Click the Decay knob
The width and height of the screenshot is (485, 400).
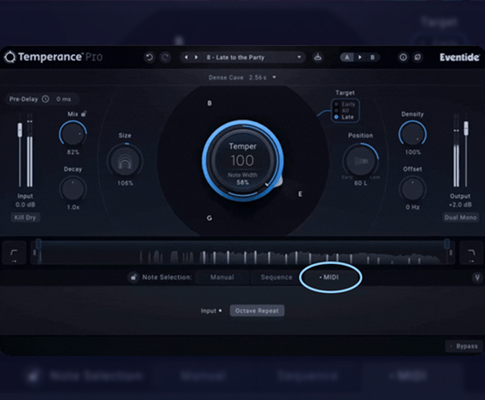click(x=73, y=189)
